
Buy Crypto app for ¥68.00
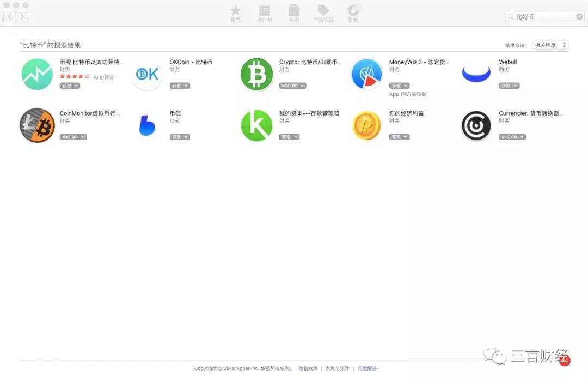[x=290, y=86]
